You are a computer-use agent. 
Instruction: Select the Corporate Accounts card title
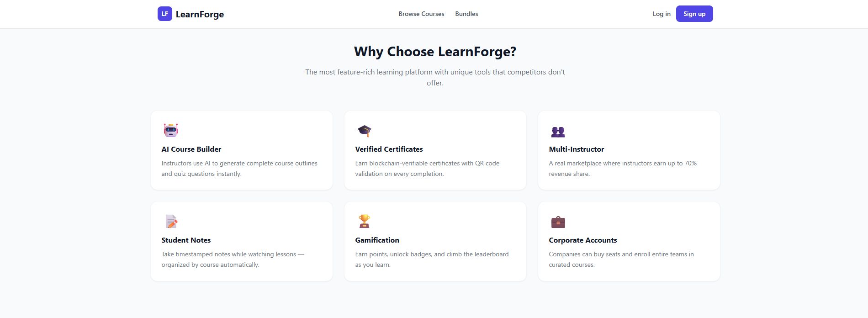click(x=583, y=240)
